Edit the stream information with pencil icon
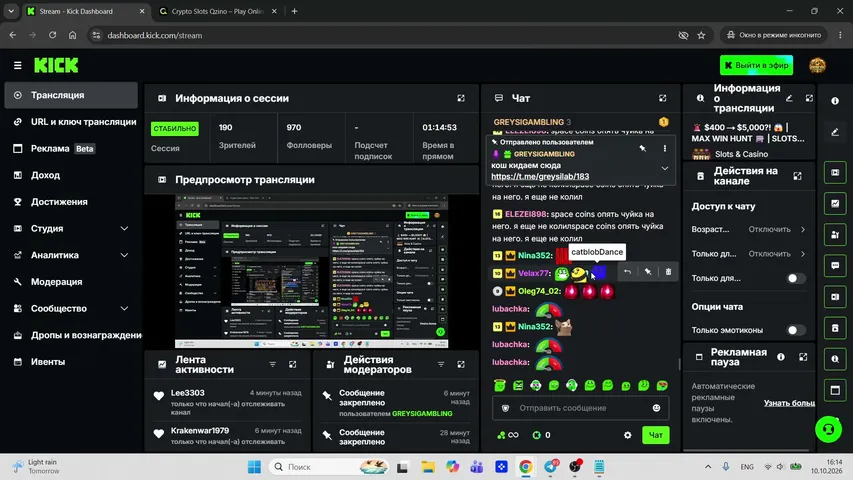The height and width of the screenshot is (480, 853). point(789,98)
